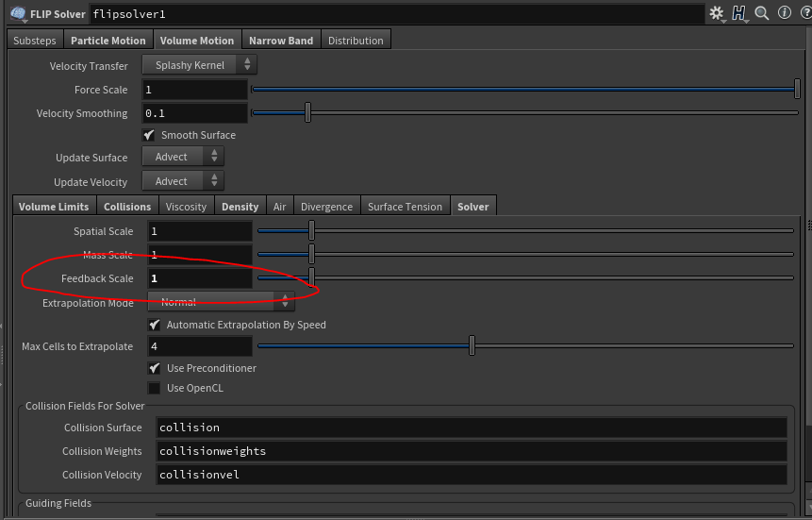Open the Update Velocity dropdown

[x=183, y=181]
